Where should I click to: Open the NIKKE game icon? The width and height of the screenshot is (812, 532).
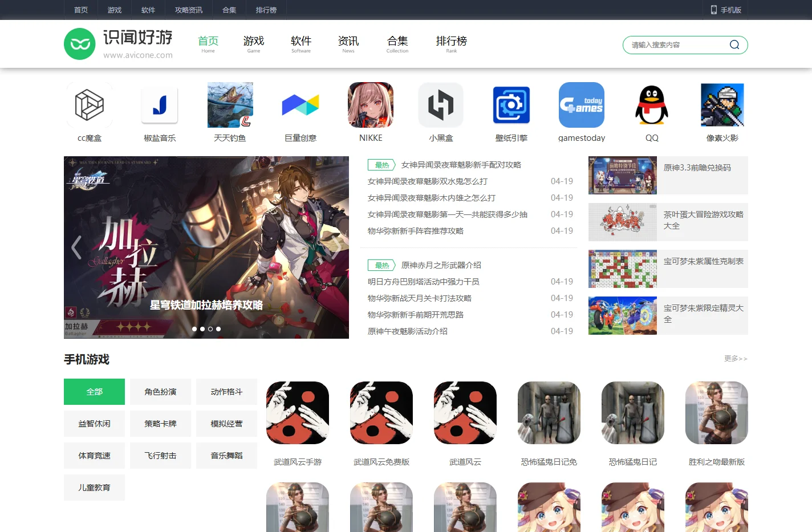point(371,105)
